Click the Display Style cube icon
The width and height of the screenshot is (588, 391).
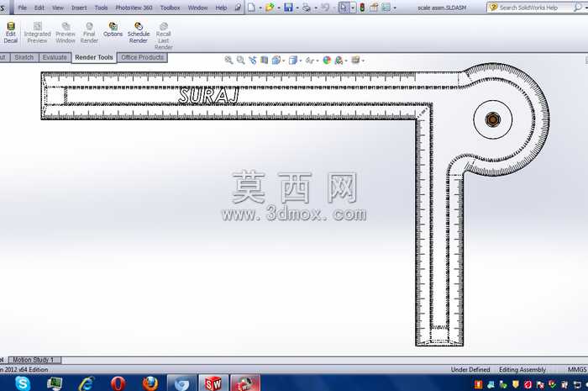click(293, 60)
